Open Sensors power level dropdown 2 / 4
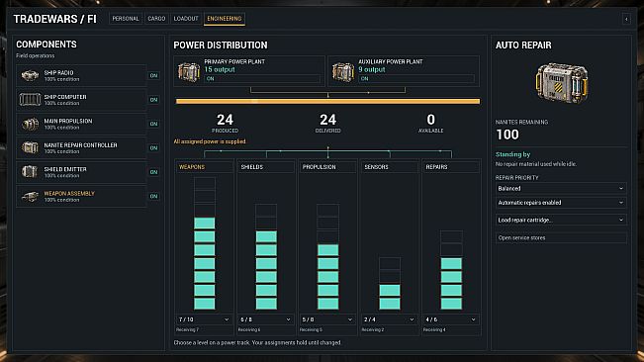 (x=390, y=319)
